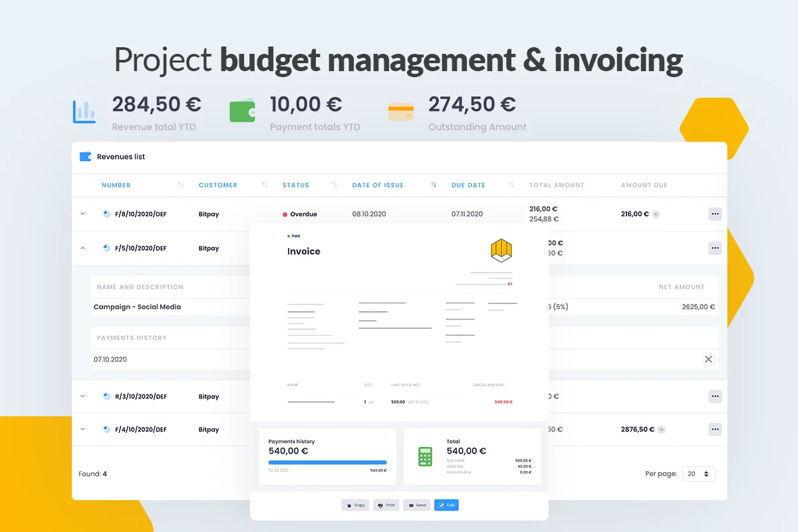This screenshot has width=798, height=532.
Task: Click pie chart icon for R/3/10/2020/DEF
Action: coord(106,396)
